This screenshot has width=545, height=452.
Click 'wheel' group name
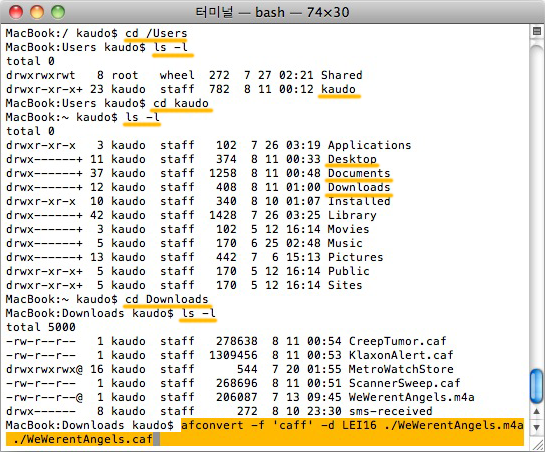point(177,75)
